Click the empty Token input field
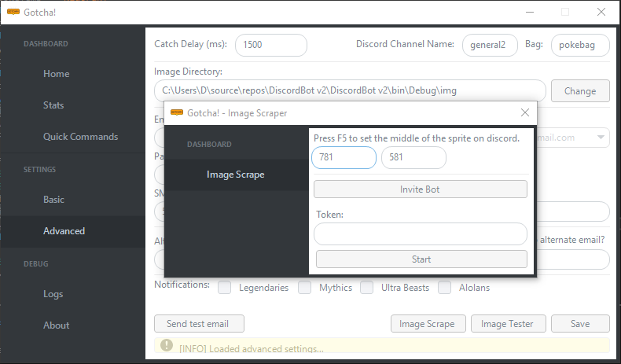 pos(421,233)
